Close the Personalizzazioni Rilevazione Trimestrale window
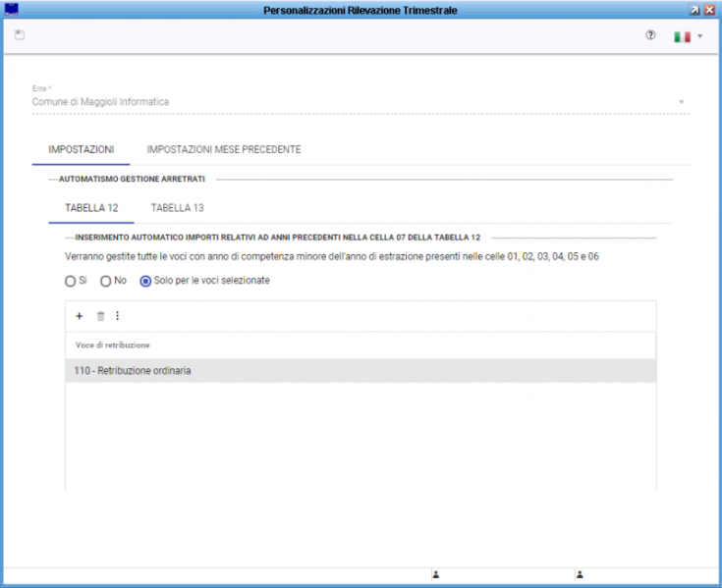 coord(709,10)
